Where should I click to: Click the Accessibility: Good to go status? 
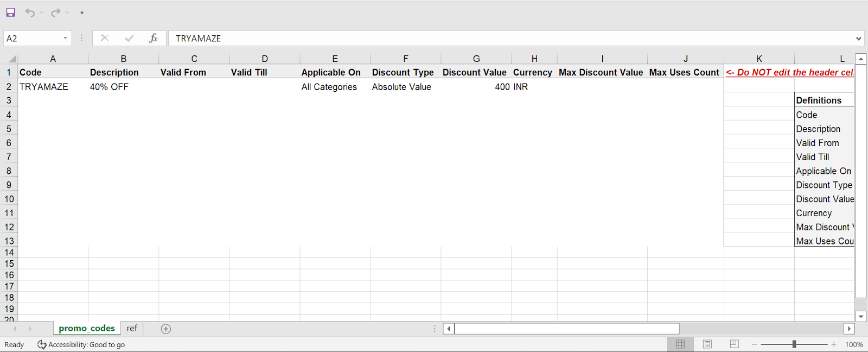[81, 344]
